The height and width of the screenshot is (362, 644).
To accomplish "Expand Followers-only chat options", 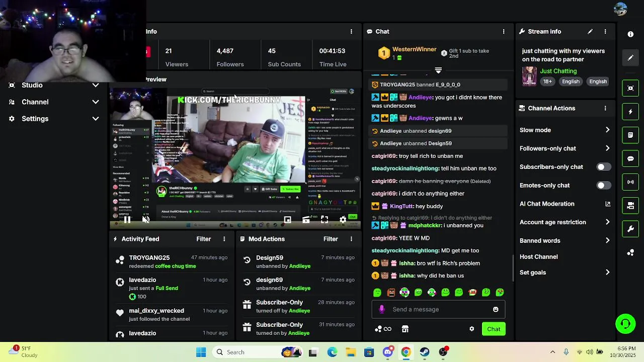I will (565, 148).
